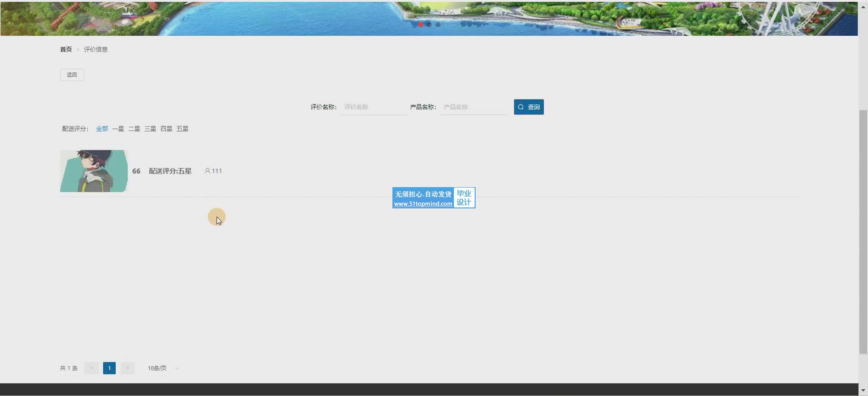Click the search magnifier icon in 查询 button

(521, 107)
